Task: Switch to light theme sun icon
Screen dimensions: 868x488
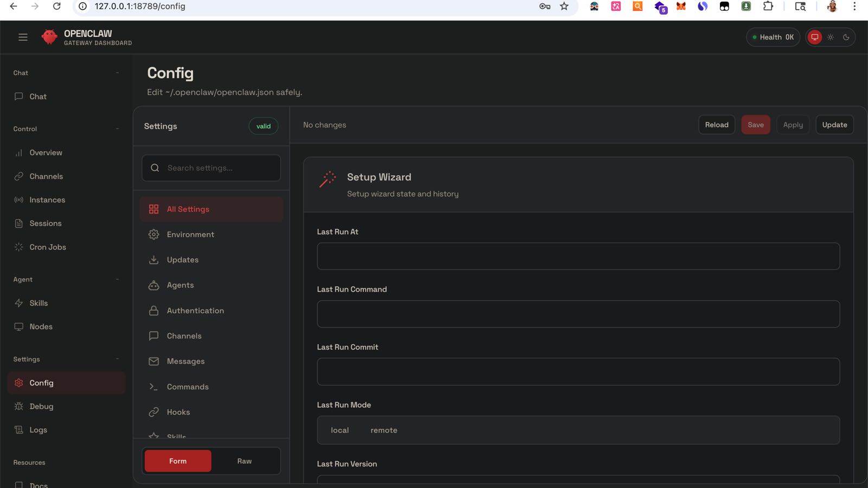Action: [831, 37]
